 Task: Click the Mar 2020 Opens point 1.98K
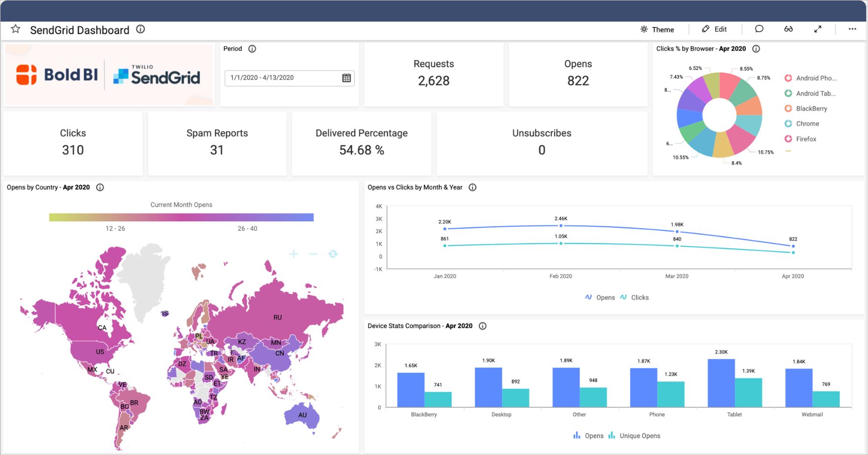point(677,232)
